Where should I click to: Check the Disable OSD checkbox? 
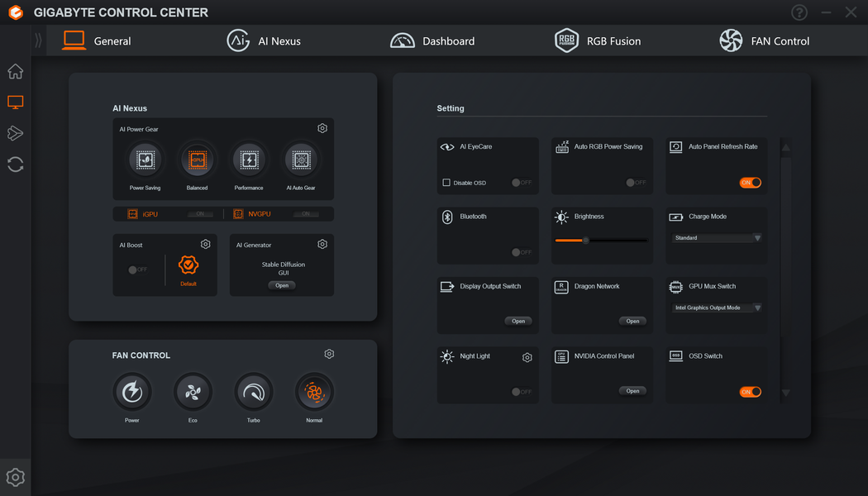tap(446, 183)
